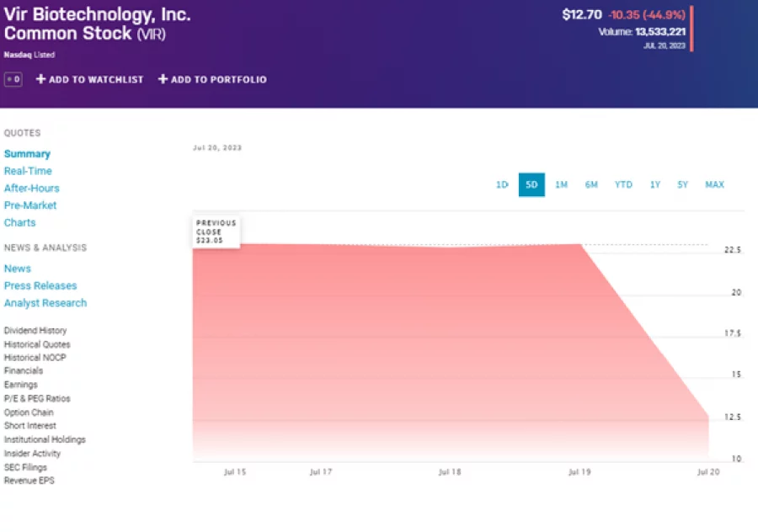The width and height of the screenshot is (758, 532).
Task: Select the 1D chart range
Action: [501, 184]
